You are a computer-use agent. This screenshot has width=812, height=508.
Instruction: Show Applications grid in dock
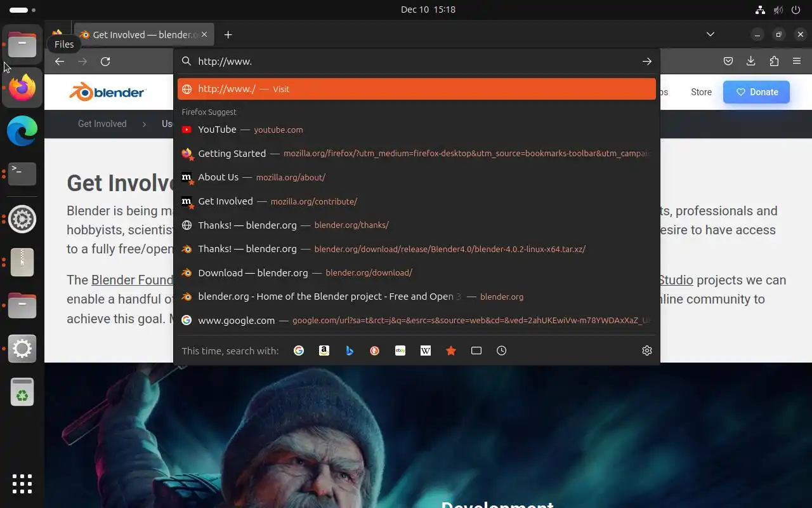coord(22,483)
